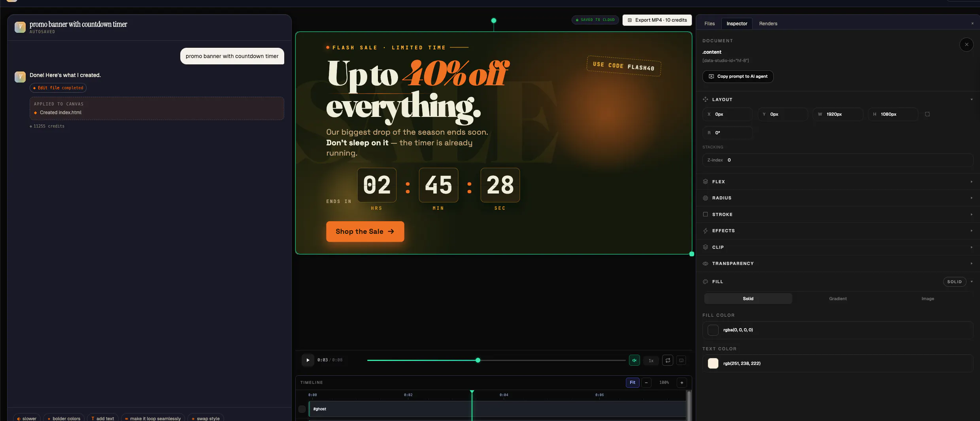
Task: Click the project avatar icon next to the title
Action: [x=20, y=27]
